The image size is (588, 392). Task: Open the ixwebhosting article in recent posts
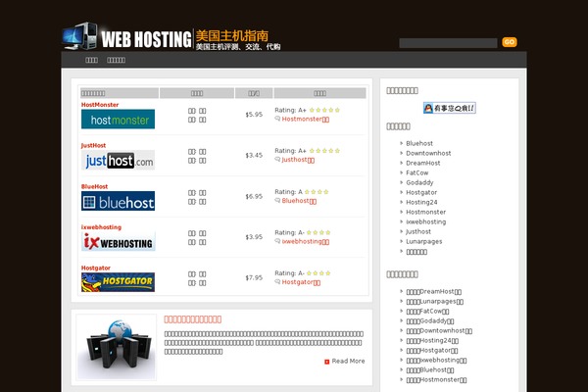pos(436,360)
